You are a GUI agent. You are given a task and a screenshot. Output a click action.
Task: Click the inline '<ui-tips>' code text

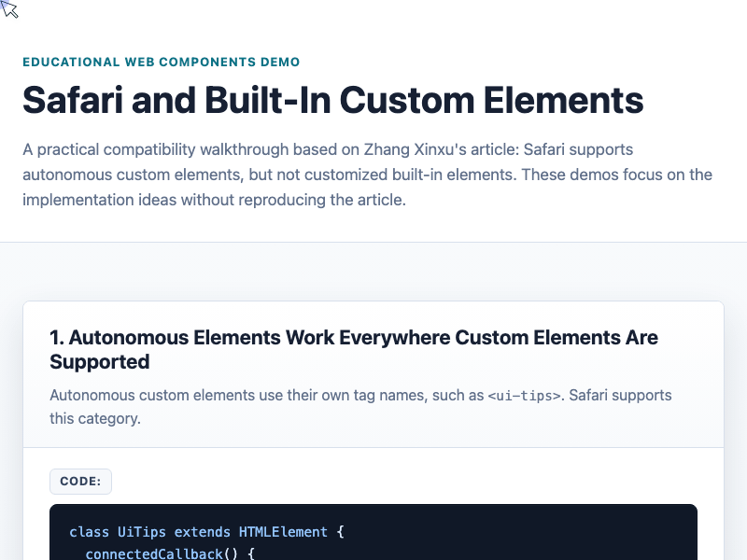pyautogui.click(x=524, y=396)
